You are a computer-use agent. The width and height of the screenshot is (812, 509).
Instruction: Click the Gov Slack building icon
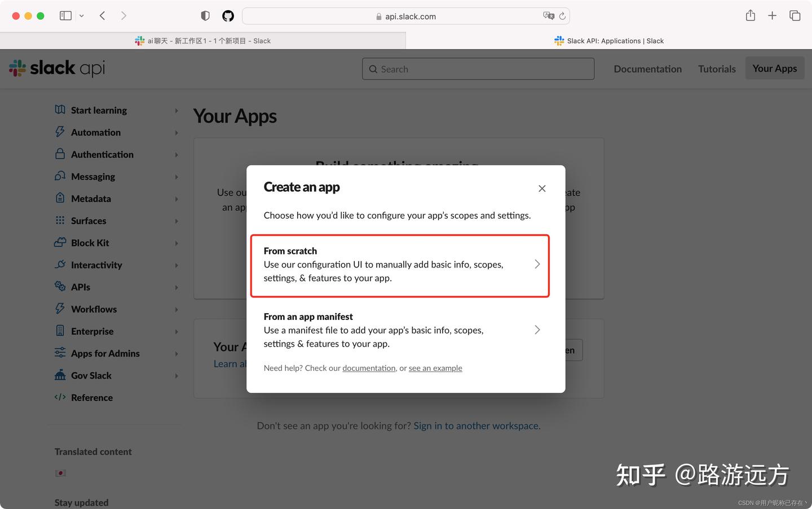pos(60,375)
